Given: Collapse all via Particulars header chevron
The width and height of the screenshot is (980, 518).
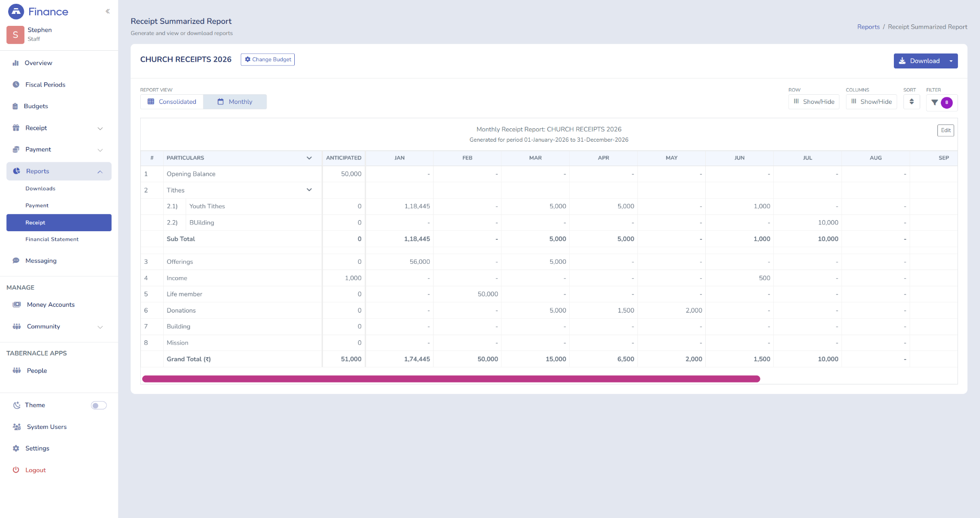Looking at the screenshot, I should 309,158.
